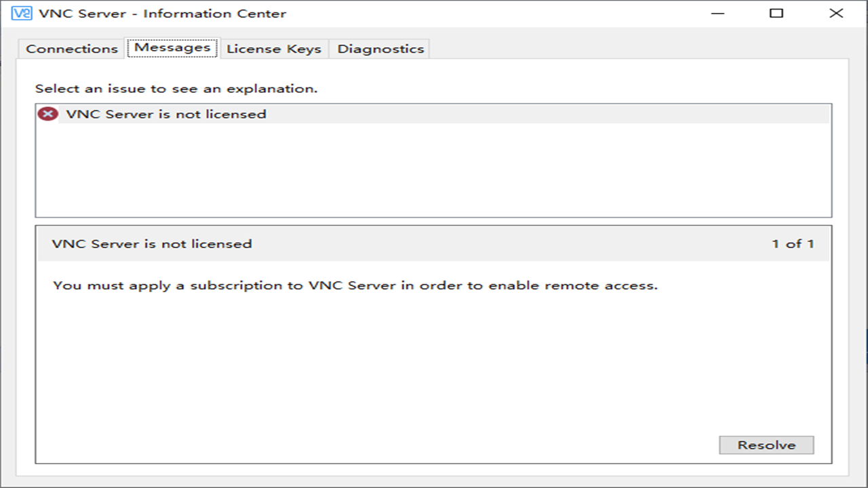Select the Diagnostics tab
Screen dimensions: 868x488
(x=380, y=48)
